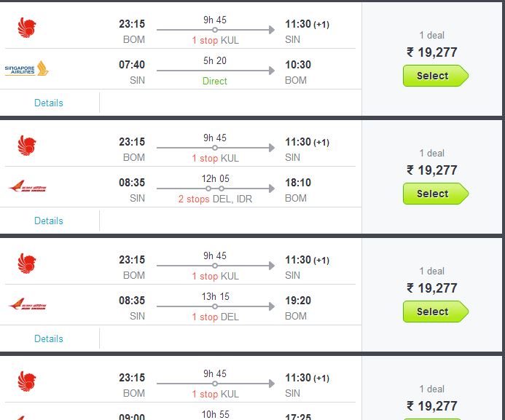Click the 18:10 arrival time at BOM

pos(298,183)
